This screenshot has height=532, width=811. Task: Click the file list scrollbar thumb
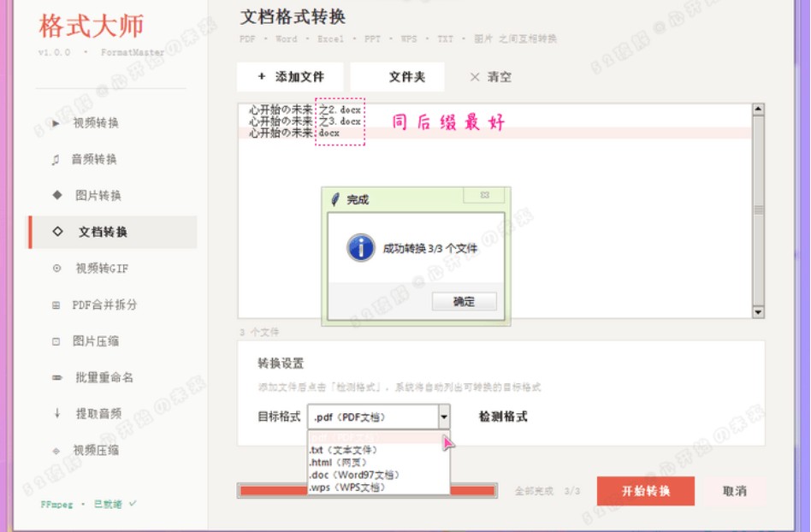coord(758,210)
